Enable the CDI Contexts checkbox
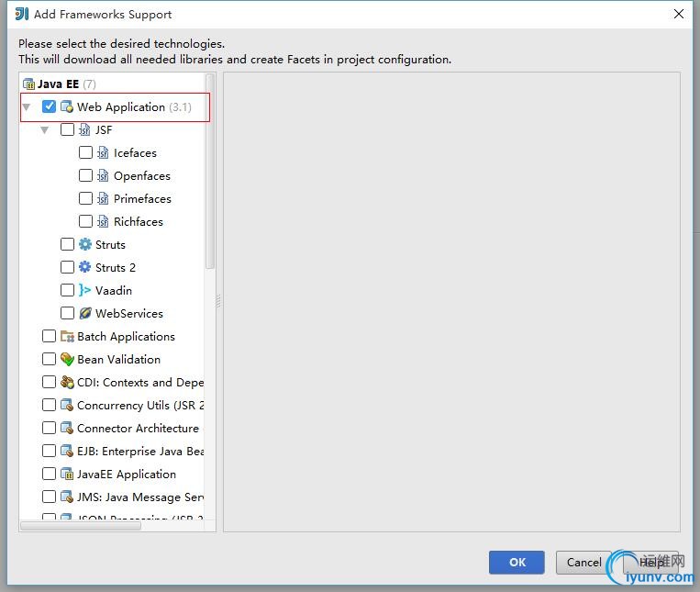700x592 pixels. 49,382
